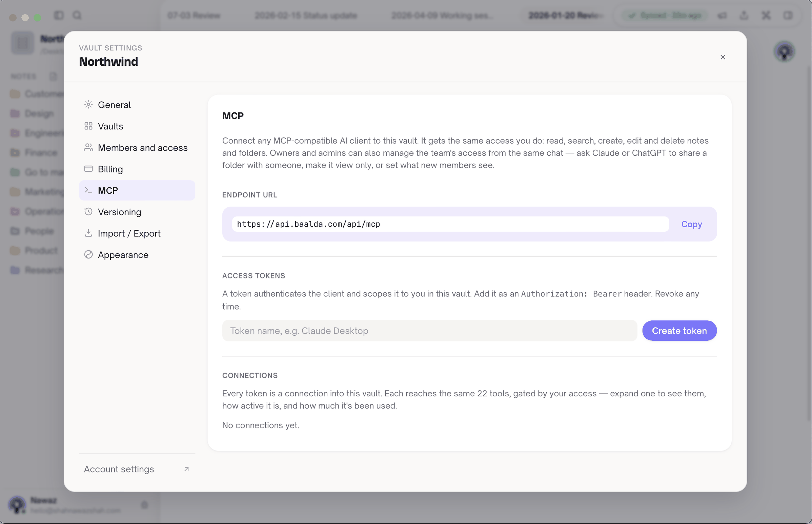Open the Appearance settings section
The image size is (812, 524).
[137, 254]
